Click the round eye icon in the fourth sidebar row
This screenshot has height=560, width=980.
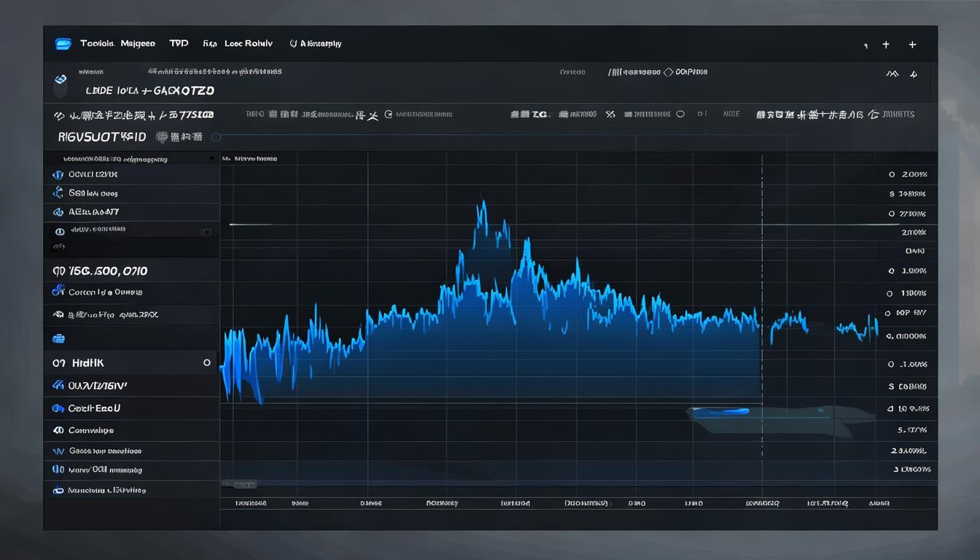point(60,232)
